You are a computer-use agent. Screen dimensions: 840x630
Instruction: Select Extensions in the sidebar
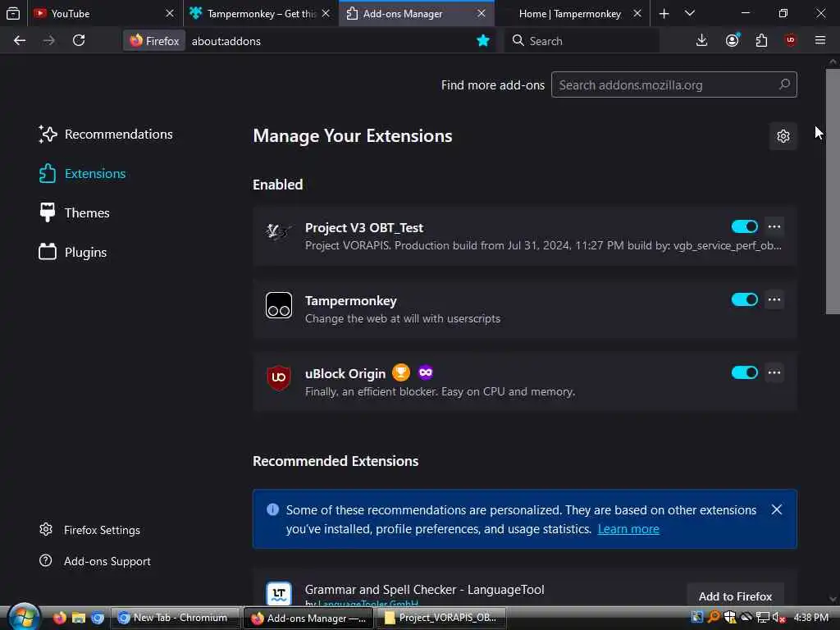click(x=83, y=174)
